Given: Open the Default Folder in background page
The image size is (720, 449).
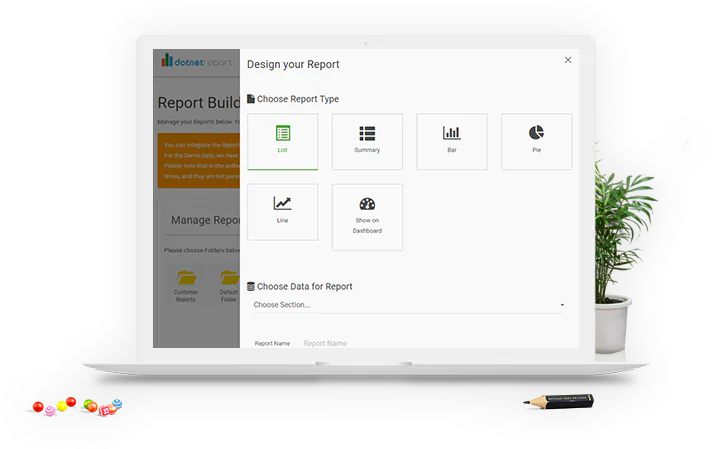Looking at the screenshot, I should tap(229, 286).
